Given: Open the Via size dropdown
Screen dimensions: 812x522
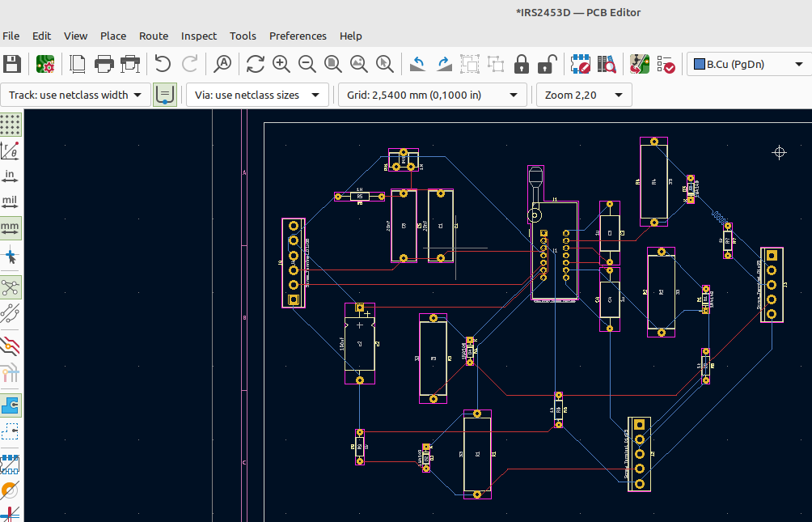Looking at the screenshot, I should coord(257,95).
